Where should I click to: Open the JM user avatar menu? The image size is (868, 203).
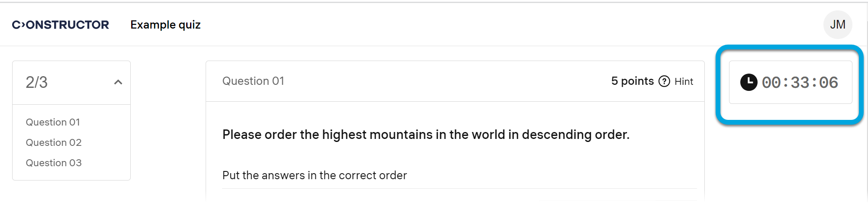click(837, 25)
